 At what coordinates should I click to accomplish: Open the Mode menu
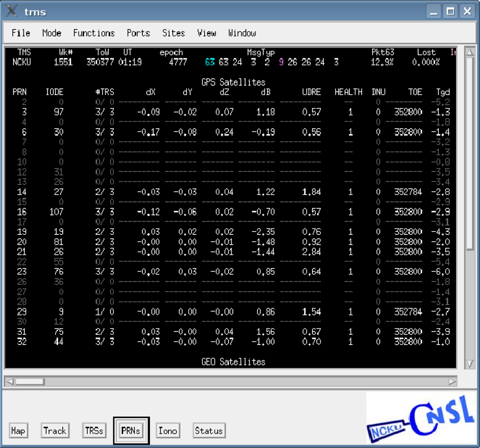click(51, 33)
